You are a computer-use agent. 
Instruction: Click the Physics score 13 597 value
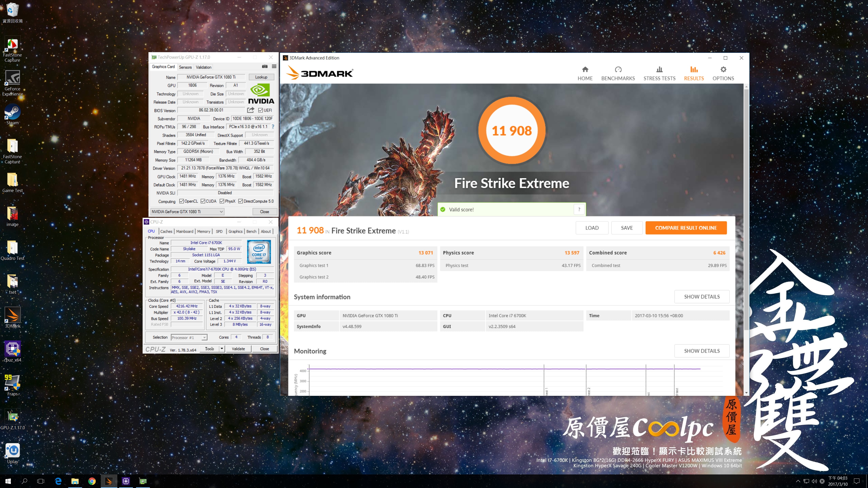pyautogui.click(x=572, y=253)
